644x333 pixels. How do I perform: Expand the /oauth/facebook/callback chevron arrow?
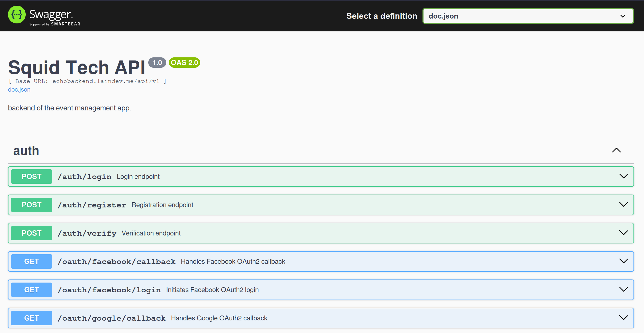623,261
